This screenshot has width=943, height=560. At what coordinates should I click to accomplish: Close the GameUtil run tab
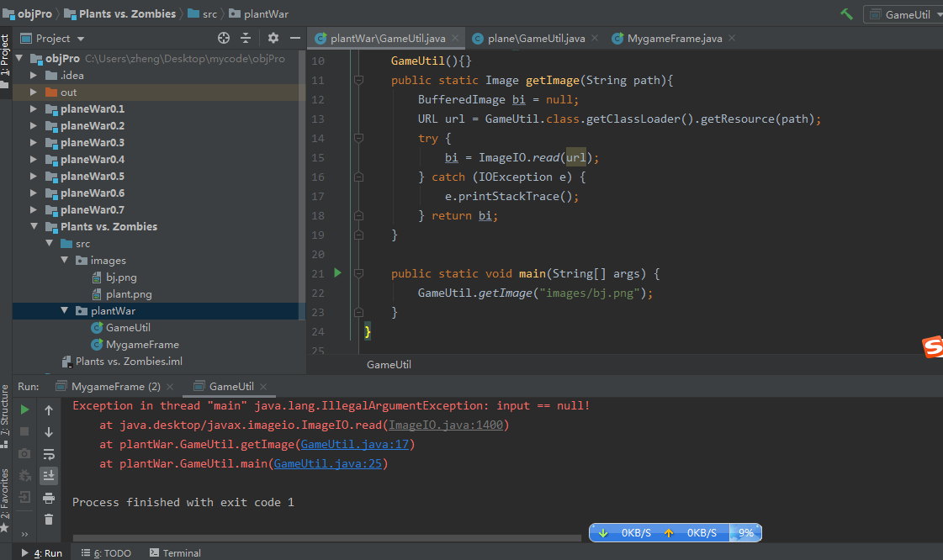tap(263, 386)
